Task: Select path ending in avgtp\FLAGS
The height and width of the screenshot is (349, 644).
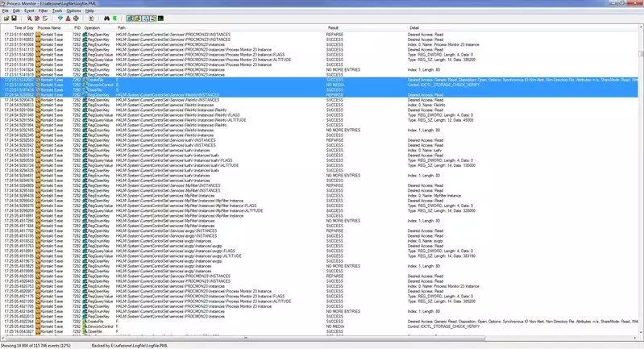Action: (x=176, y=251)
